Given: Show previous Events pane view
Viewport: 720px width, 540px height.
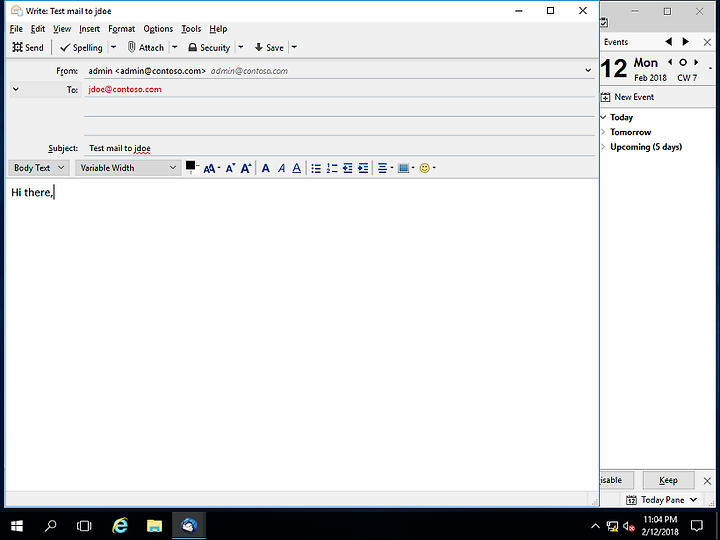Looking at the screenshot, I should click(x=669, y=42).
